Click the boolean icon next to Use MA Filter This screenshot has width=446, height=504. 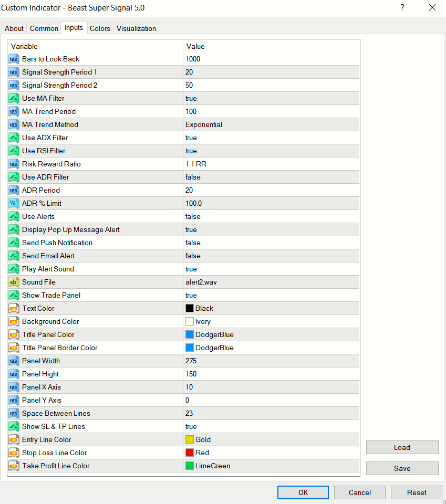tap(14, 98)
